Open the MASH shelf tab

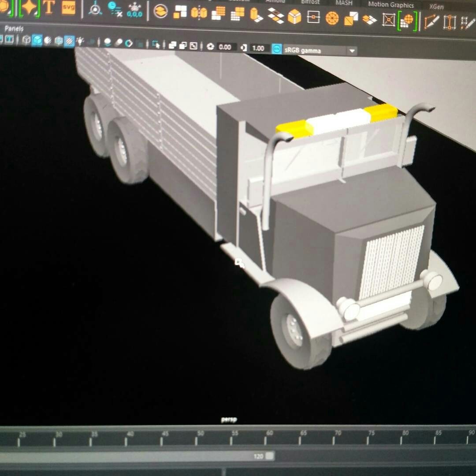coord(344,3)
